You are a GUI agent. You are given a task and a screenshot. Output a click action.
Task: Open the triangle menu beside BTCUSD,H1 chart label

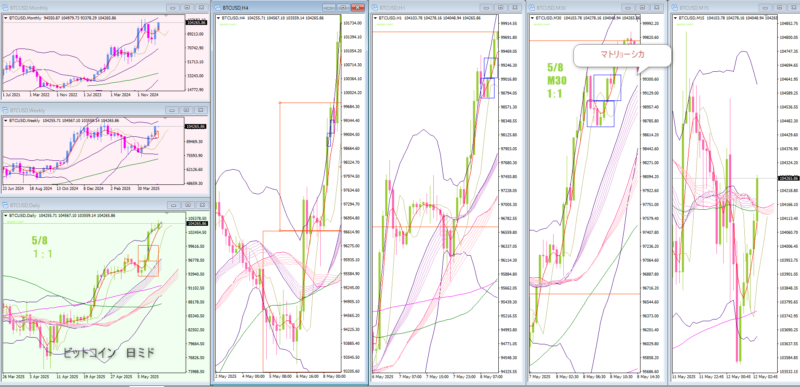375,17
